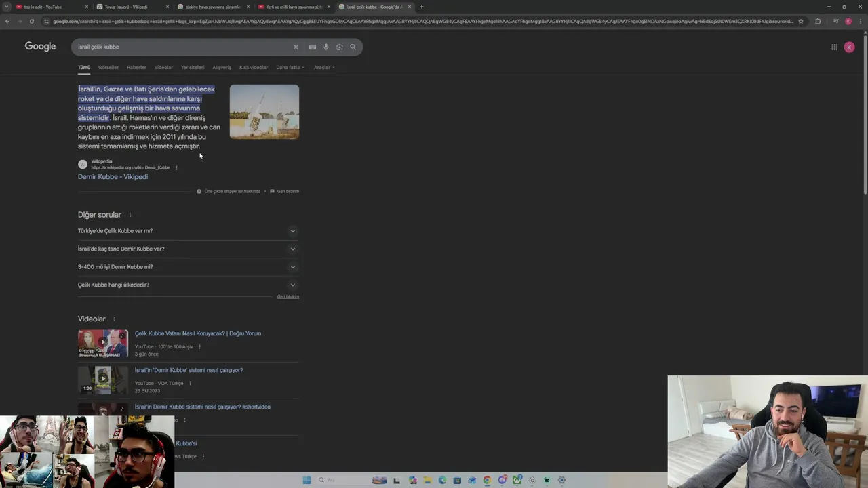868x488 pixels.
Task: Select the Görseller results filter
Action: (x=108, y=68)
